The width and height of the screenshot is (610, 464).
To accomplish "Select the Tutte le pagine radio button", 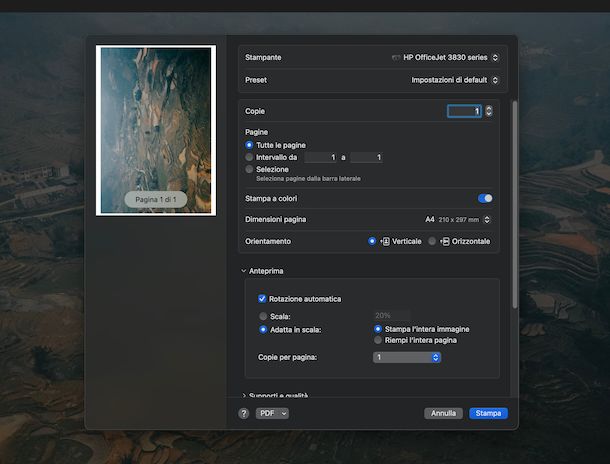I will click(249, 145).
